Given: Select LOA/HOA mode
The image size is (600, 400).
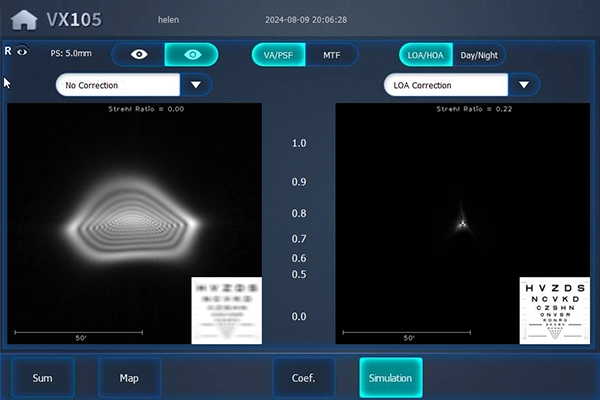Looking at the screenshot, I should click(x=426, y=55).
